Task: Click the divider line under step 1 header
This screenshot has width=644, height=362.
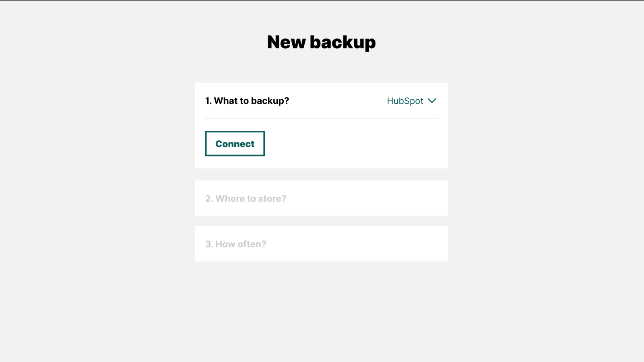Action: [321, 119]
